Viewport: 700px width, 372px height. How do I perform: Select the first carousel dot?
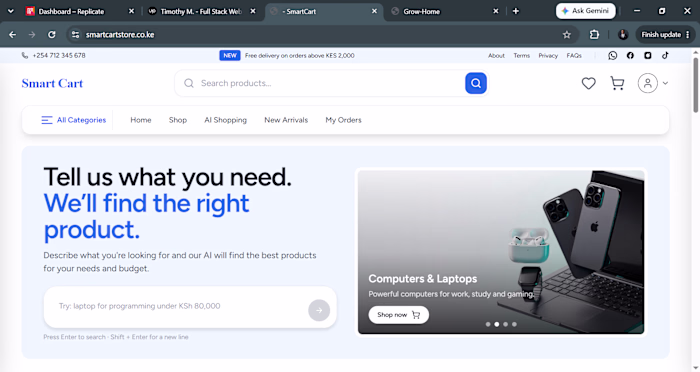488,324
